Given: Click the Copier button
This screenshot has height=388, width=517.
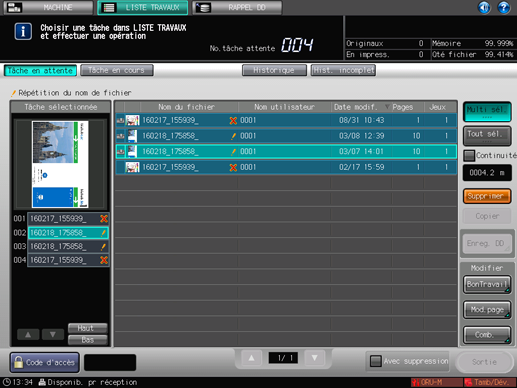Looking at the screenshot, I should [x=487, y=216].
